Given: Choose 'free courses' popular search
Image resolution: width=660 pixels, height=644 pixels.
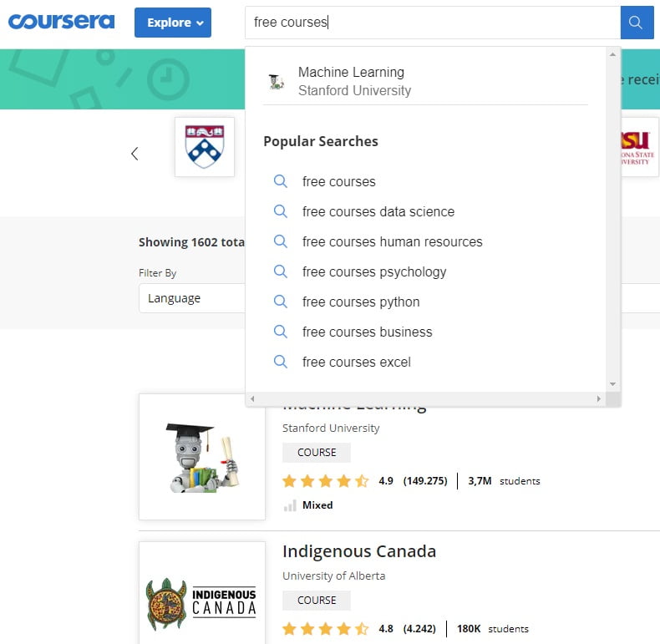Looking at the screenshot, I should [x=338, y=182].
